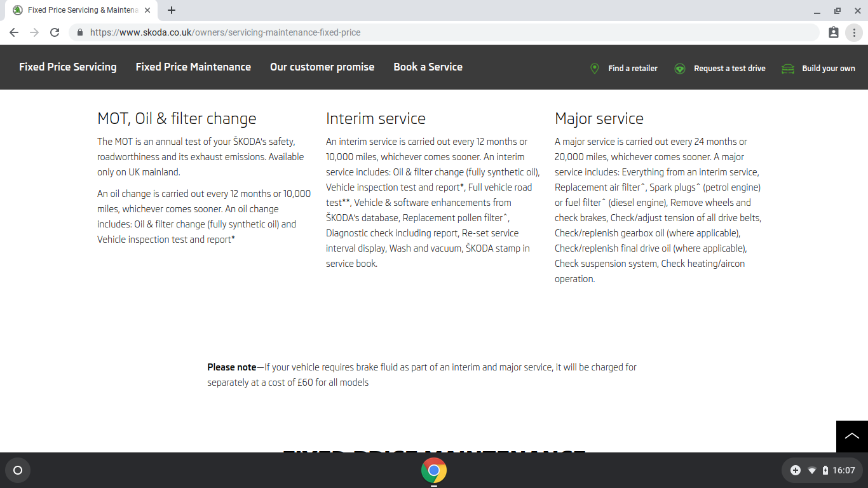Viewport: 868px width, 488px height.
Task: Click the Find a retailer pin icon
Action: pos(595,68)
